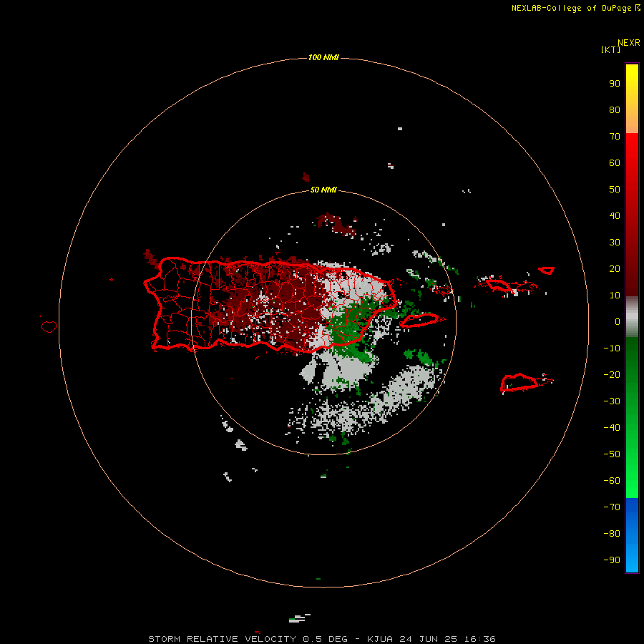
Task: Click the 20 value on the velocity scale
Action: click(615, 269)
